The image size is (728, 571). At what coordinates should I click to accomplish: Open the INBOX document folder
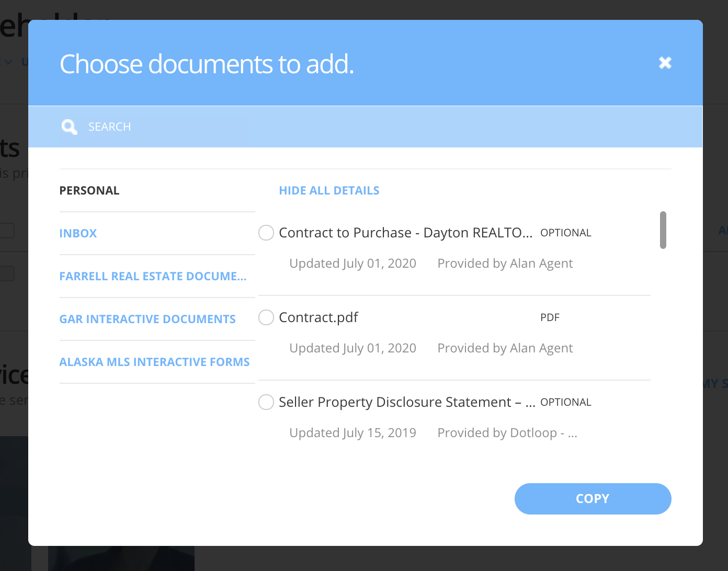78,233
